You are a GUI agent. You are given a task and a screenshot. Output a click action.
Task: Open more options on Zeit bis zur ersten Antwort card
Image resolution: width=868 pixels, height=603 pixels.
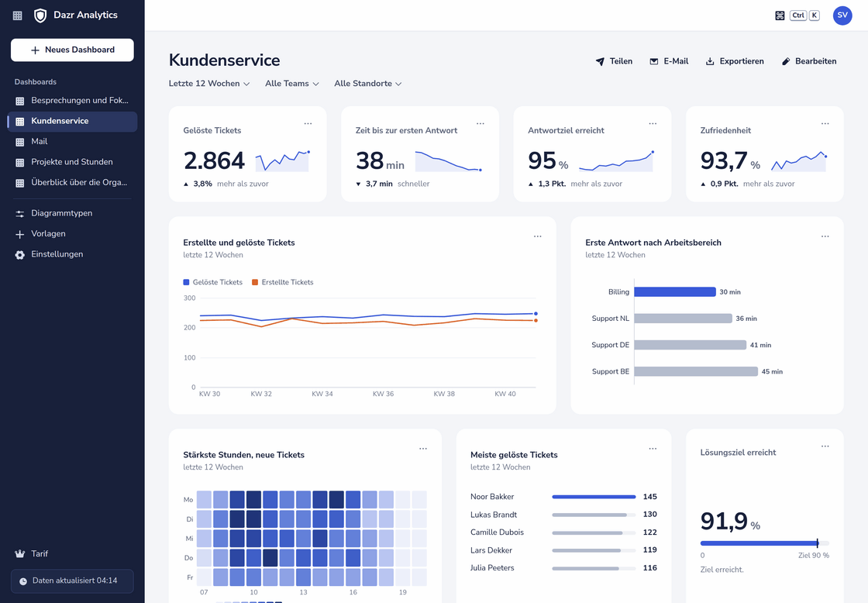tap(480, 123)
